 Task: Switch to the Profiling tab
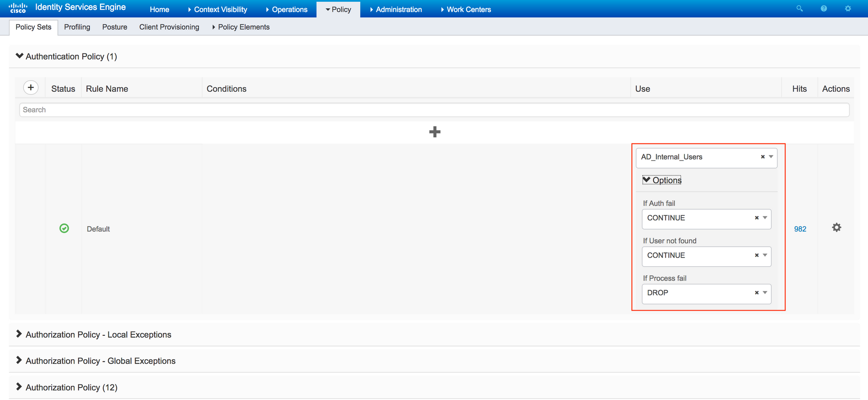(x=77, y=27)
